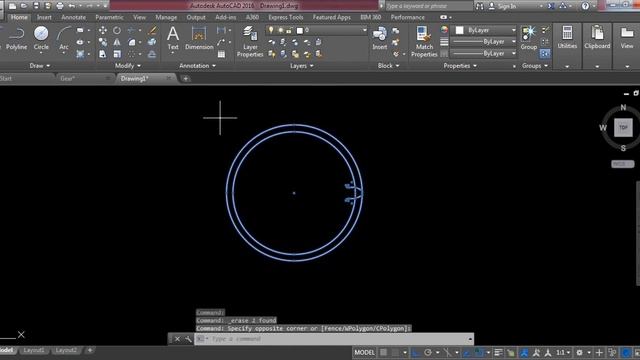Click the layer 0 white color swatch

pyautogui.click(x=300, y=31)
